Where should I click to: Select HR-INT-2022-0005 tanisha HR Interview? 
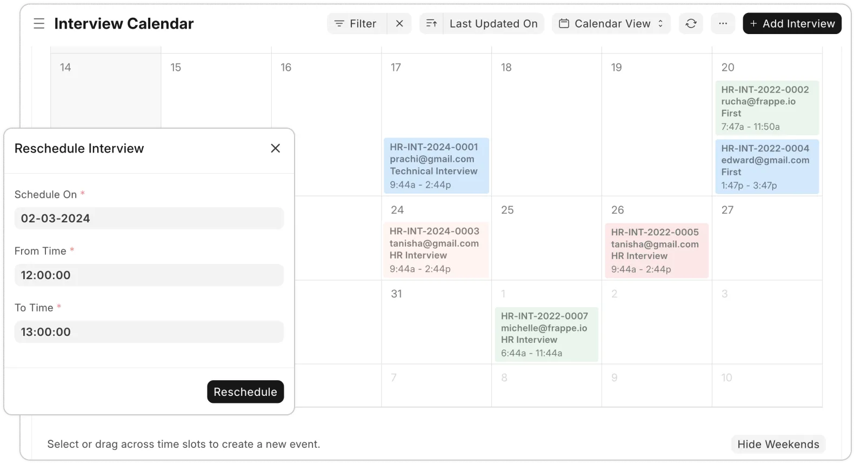click(656, 250)
